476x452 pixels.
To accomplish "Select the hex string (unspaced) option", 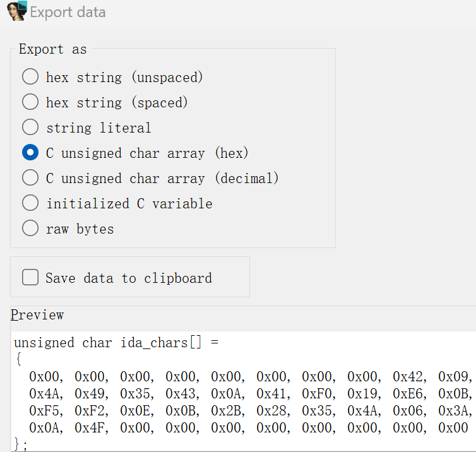I will tap(30, 77).
